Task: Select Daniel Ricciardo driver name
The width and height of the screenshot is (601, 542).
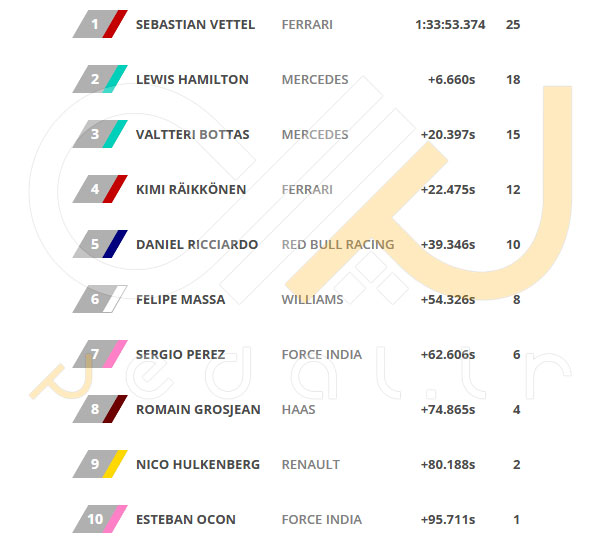Action: 197,245
